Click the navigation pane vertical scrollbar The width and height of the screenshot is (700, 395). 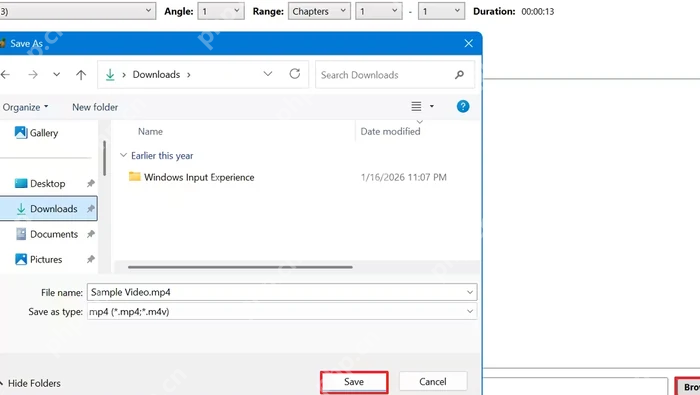[104, 158]
